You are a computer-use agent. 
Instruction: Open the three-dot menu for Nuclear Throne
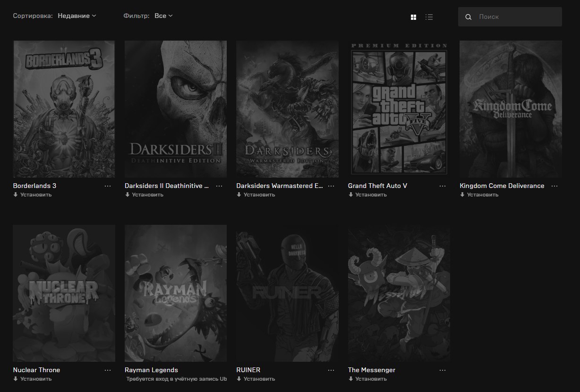[108, 370]
